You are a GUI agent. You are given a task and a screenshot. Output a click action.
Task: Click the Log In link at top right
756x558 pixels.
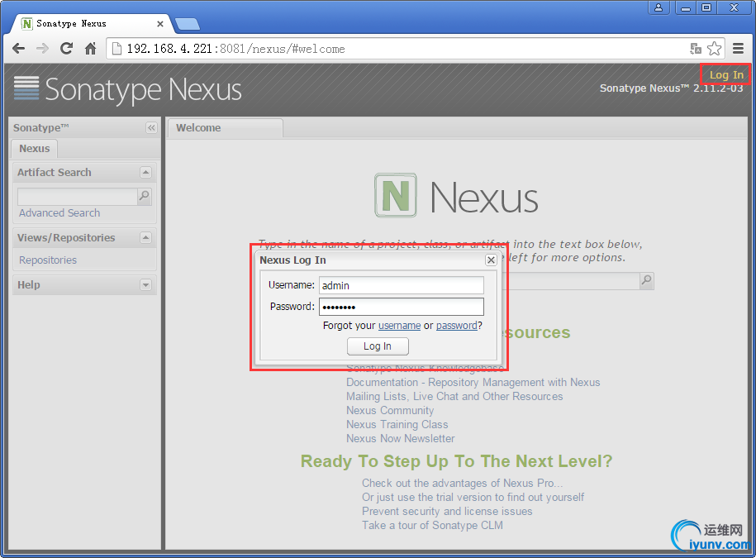726,74
